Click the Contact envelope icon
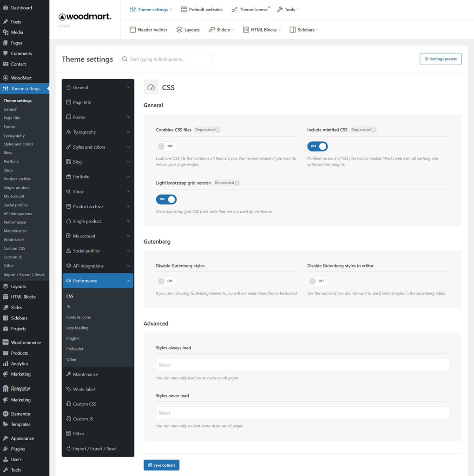 pyautogui.click(x=6, y=64)
